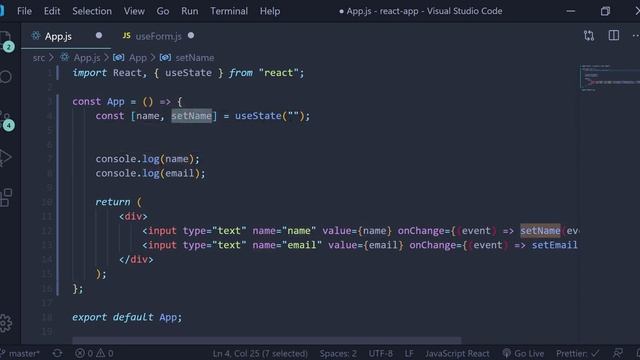Click value={email} attribute

(x=366, y=245)
